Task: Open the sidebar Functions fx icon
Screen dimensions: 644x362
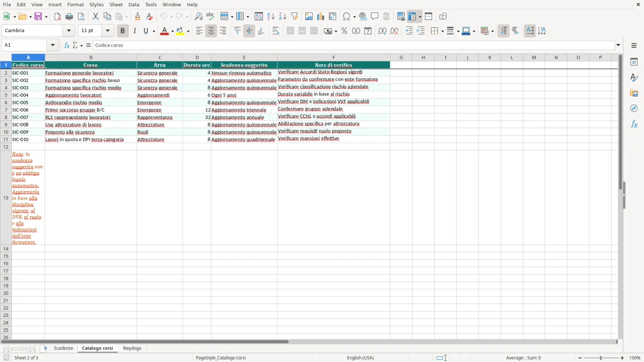Action: (x=634, y=124)
